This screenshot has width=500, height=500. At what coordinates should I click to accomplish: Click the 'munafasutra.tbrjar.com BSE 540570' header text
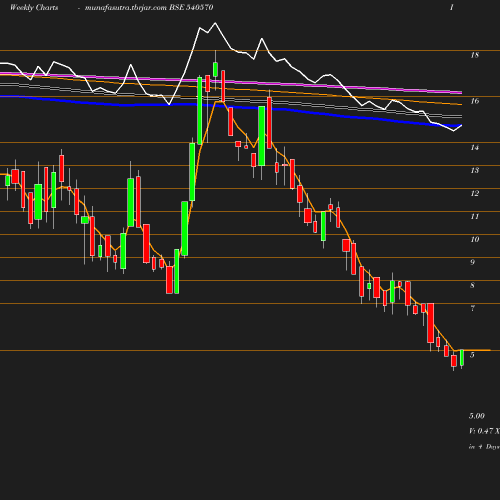(x=149, y=7)
